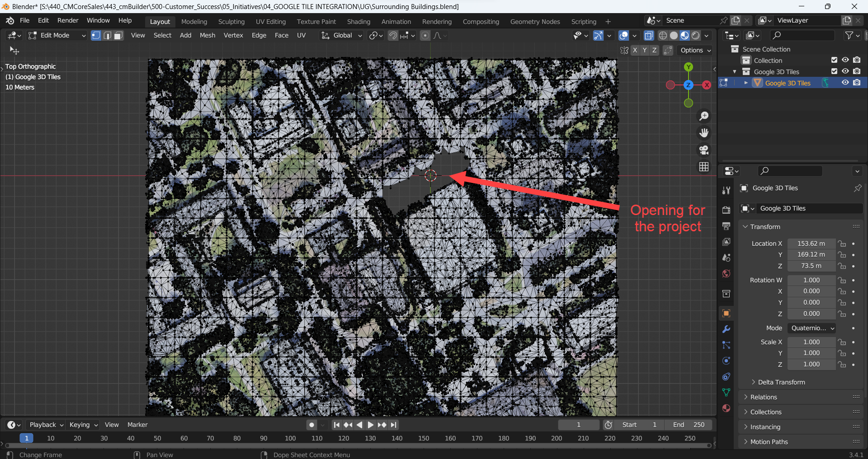Toggle show gizmo button
The width and height of the screenshot is (868, 459).
click(598, 35)
